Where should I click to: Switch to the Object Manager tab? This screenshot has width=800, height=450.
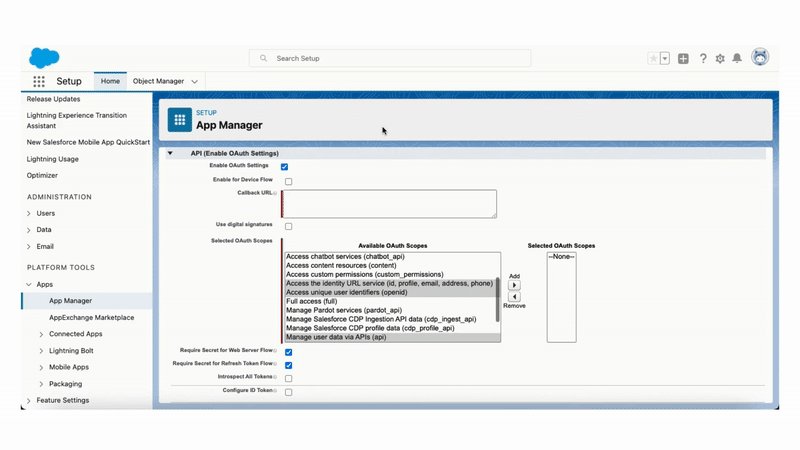pyautogui.click(x=158, y=81)
